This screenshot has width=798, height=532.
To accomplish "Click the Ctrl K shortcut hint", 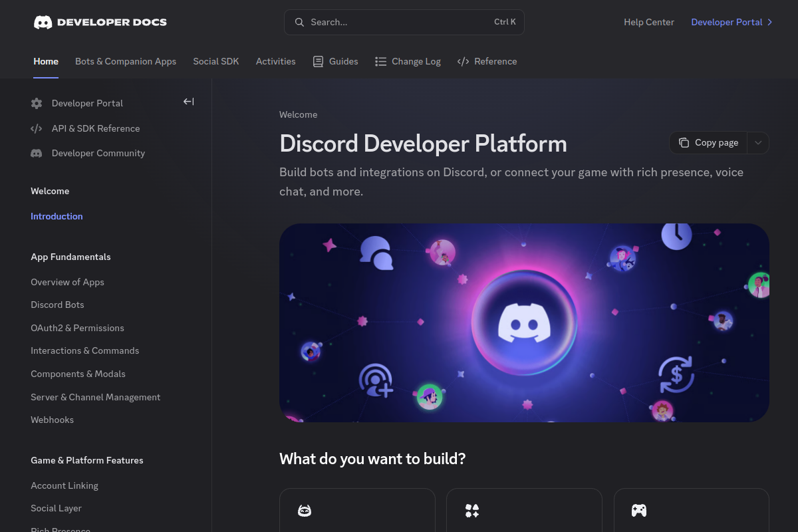I will coord(505,22).
